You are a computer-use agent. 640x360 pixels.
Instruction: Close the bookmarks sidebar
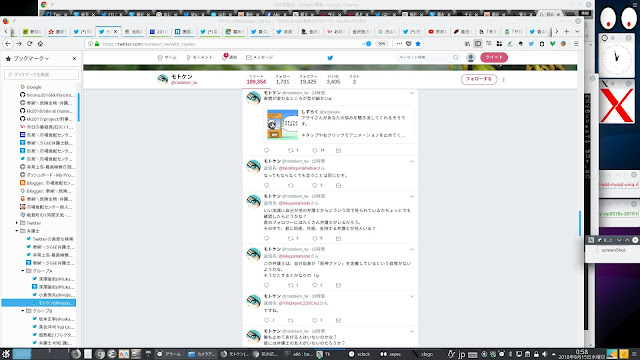coord(74,59)
